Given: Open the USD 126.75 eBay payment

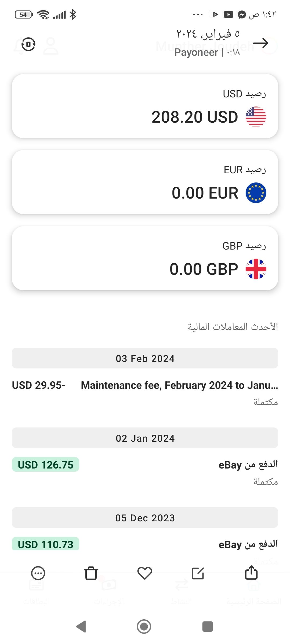Looking at the screenshot, I should tap(145, 471).
